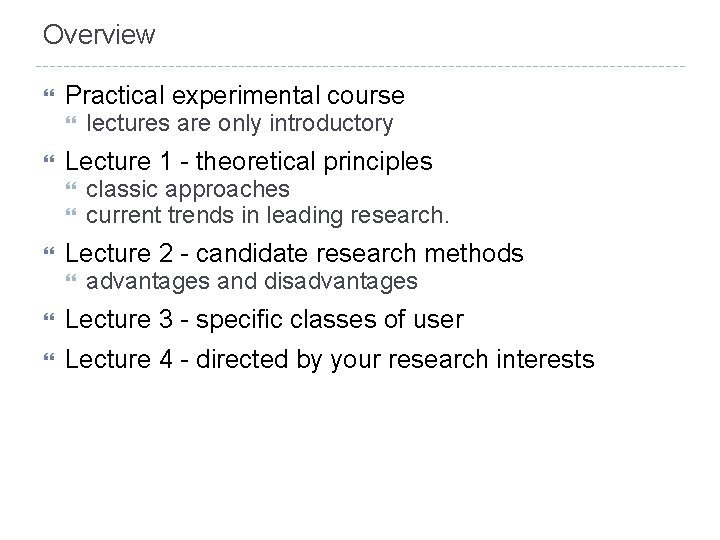Click the 'lectures are only introductory' sub-item

point(240,123)
